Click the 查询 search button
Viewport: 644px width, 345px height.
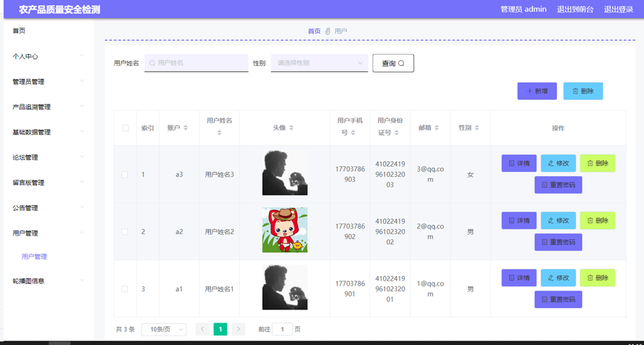pyautogui.click(x=393, y=63)
